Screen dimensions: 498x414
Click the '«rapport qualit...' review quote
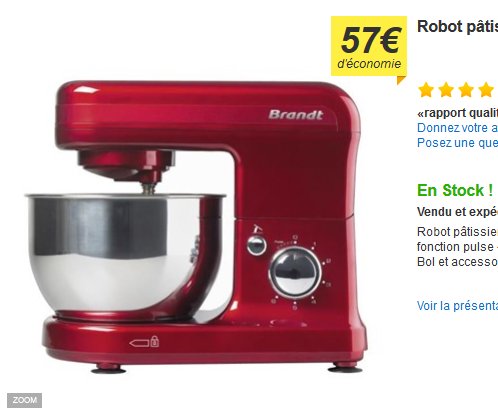point(457,113)
